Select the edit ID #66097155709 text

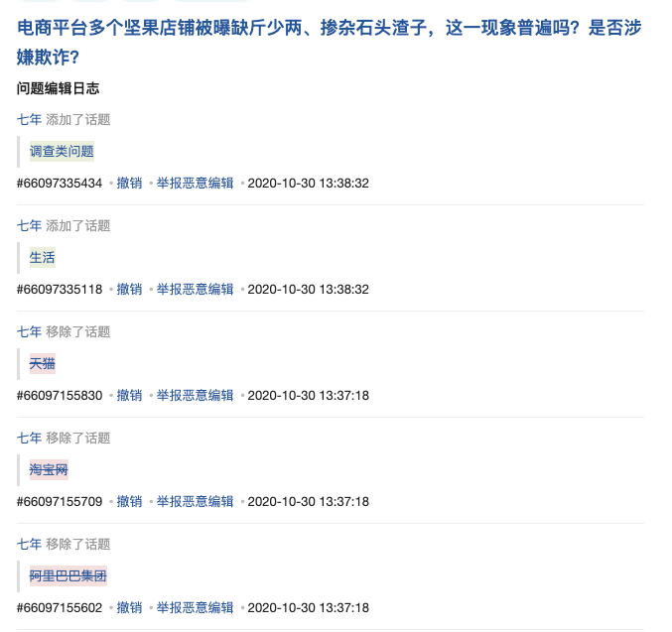tap(60, 502)
